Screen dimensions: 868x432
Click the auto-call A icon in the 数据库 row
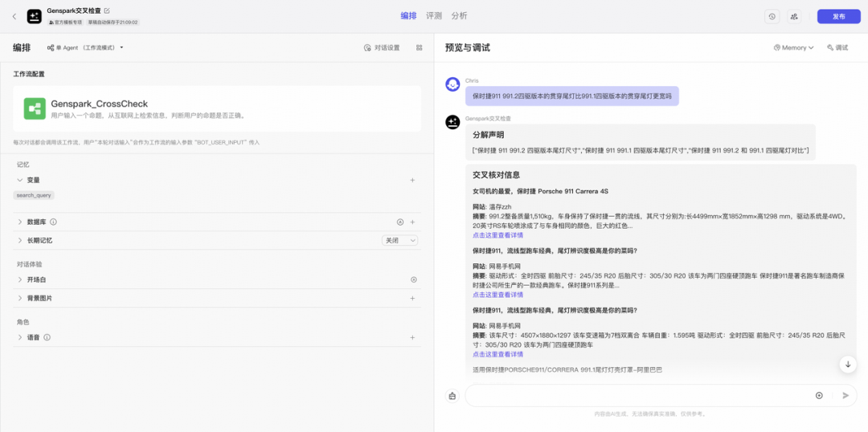[399, 222]
